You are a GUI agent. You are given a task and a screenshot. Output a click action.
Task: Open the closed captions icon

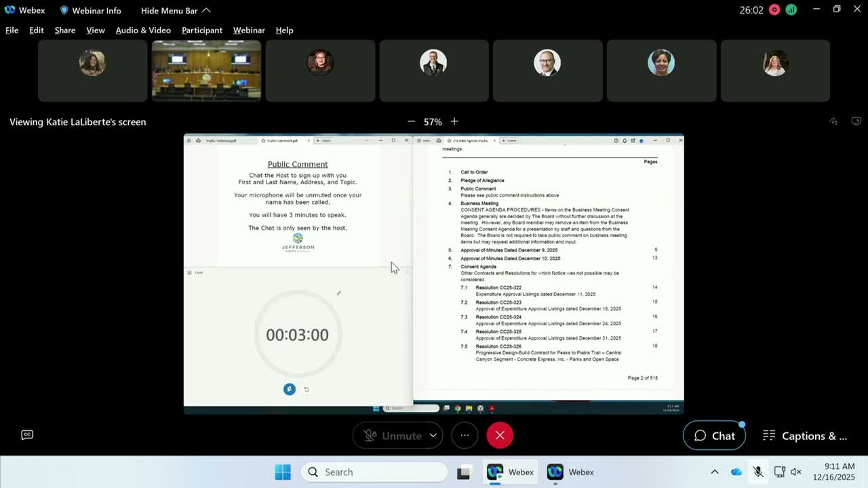27,434
